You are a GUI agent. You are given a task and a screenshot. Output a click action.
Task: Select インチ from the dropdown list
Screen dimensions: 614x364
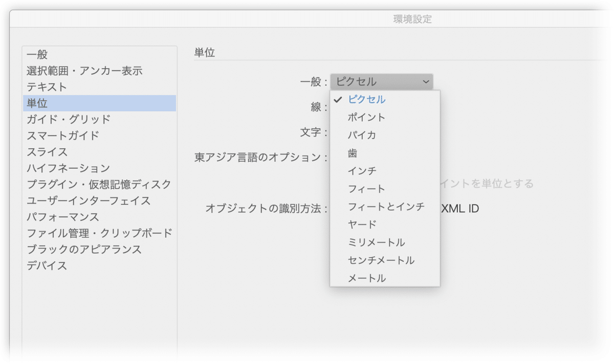point(362,171)
